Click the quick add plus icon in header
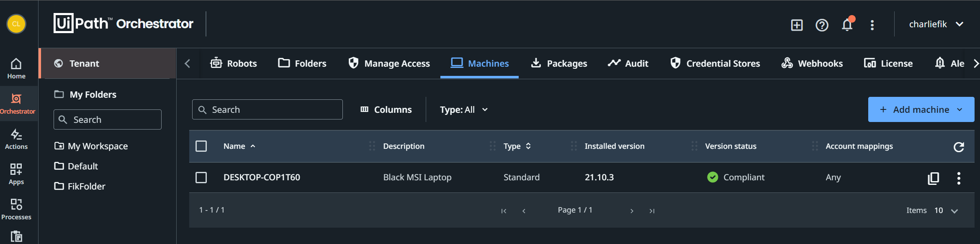The height and width of the screenshot is (244, 980). tap(797, 25)
